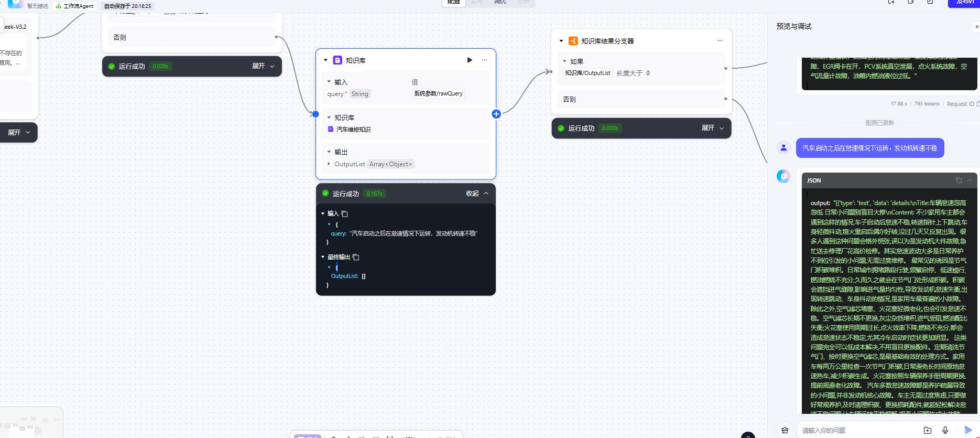Click the output port of the 如果 branch
The width and height of the screenshot is (980, 438).
(x=726, y=68)
